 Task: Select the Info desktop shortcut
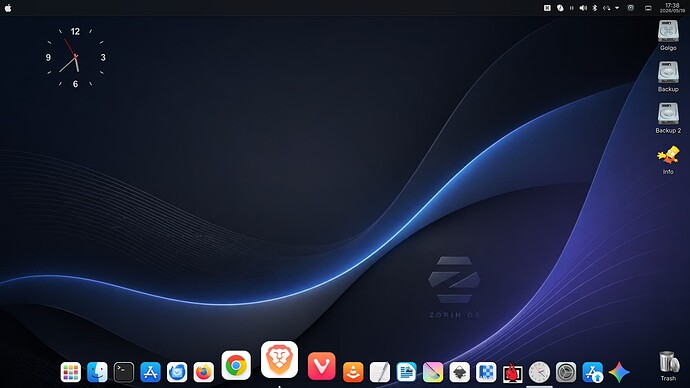668,160
